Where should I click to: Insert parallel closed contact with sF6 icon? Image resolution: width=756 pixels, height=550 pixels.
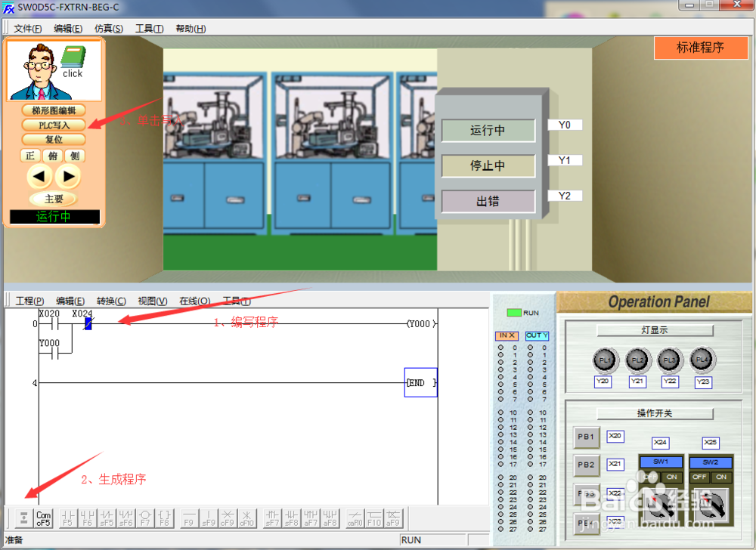[x=125, y=518]
